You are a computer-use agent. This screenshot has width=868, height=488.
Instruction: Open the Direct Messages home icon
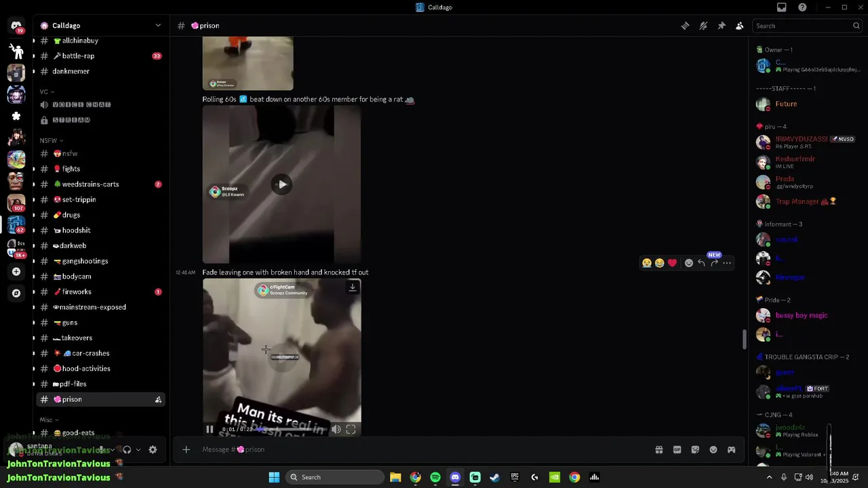[x=16, y=27]
